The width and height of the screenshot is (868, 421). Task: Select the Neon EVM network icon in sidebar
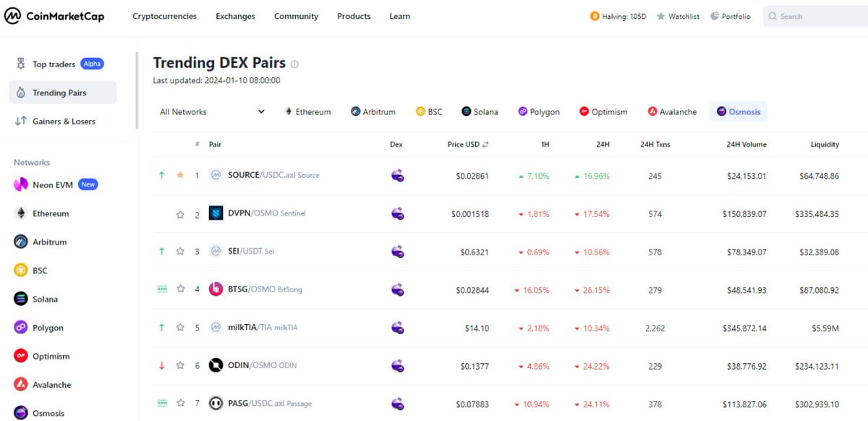click(x=20, y=184)
